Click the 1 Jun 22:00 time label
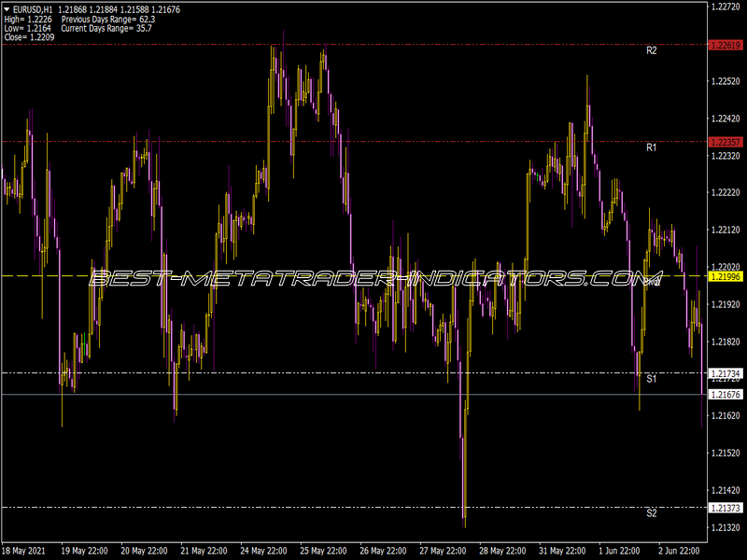The image size is (747, 560). (x=620, y=551)
